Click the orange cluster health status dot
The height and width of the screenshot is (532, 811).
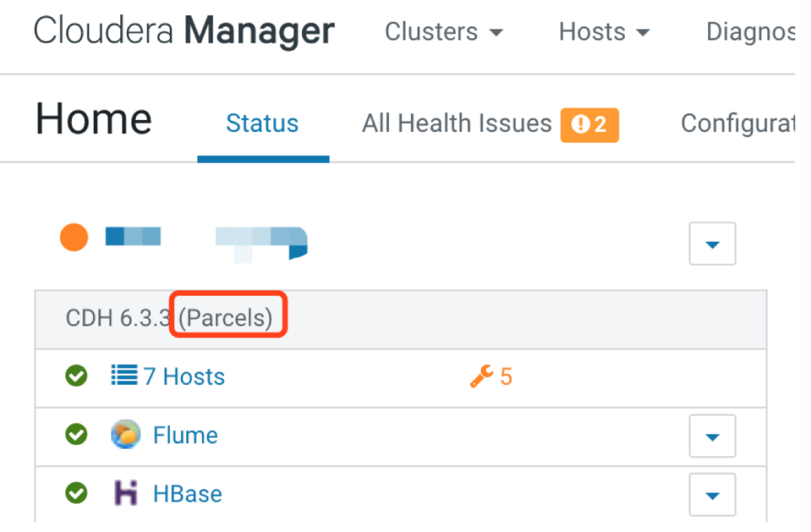point(74,238)
